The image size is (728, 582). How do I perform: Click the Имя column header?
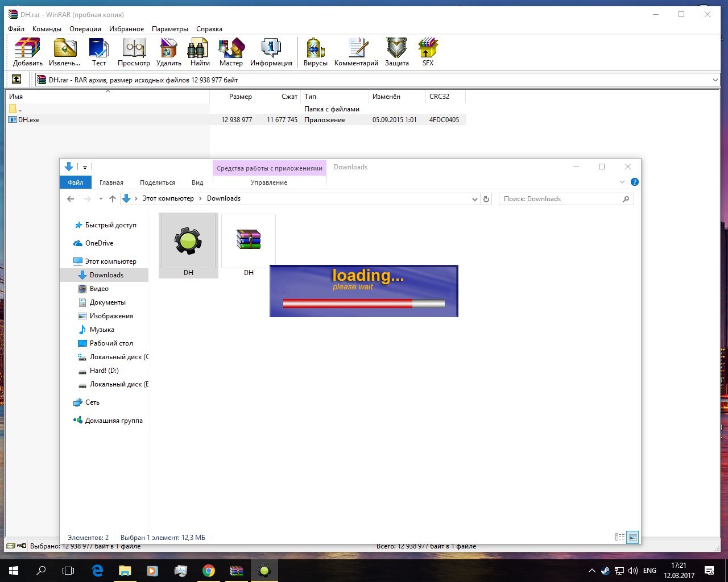point(16,97)
